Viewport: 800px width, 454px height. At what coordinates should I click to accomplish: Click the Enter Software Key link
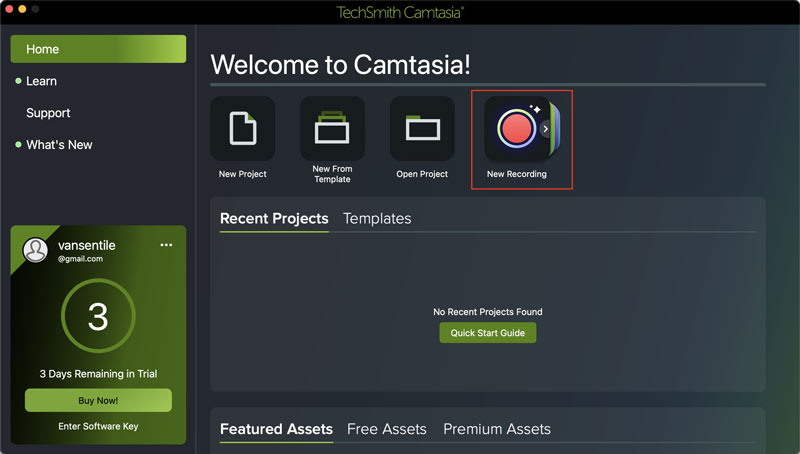pos(98,426)
